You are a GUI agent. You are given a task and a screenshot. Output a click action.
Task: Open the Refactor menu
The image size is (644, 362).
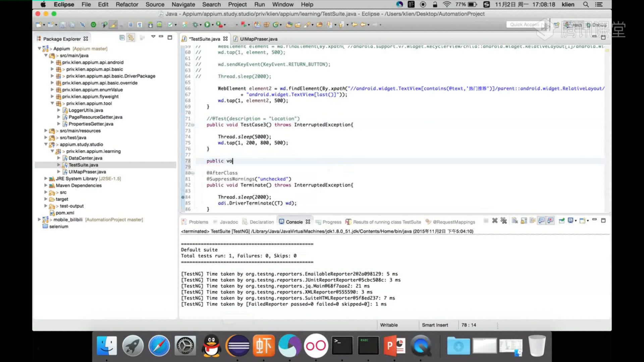coord(127,4)
